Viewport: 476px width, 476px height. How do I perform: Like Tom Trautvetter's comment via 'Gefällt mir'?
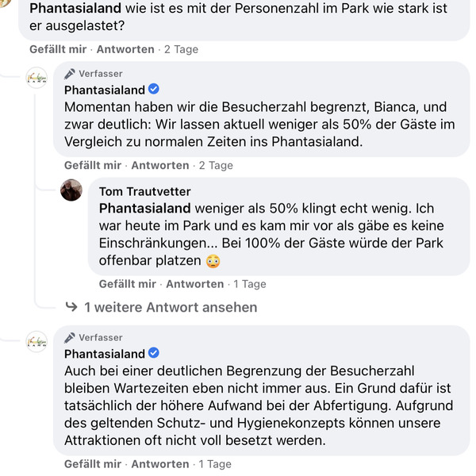click(x=128, y=284)
